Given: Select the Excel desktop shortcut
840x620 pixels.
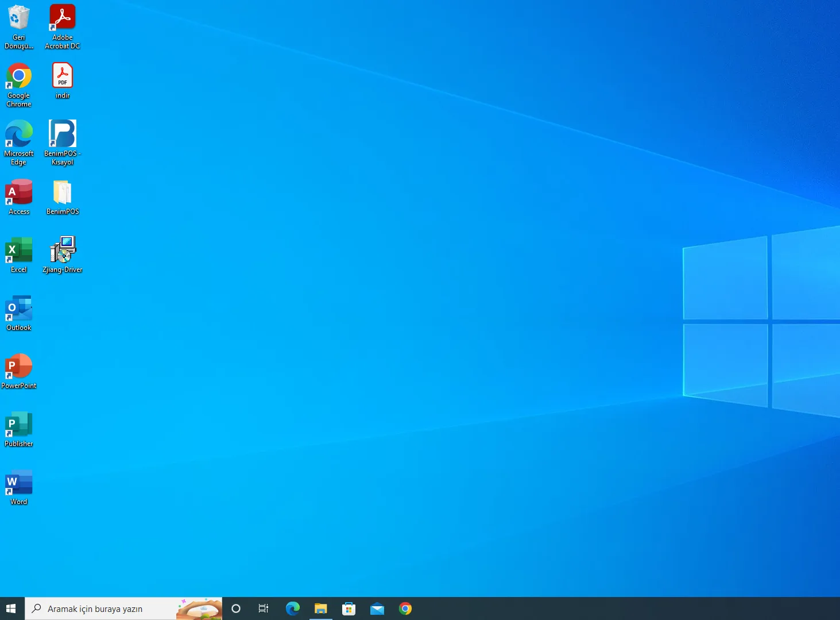Looking at the screenshot, I should tap(19, 255).
